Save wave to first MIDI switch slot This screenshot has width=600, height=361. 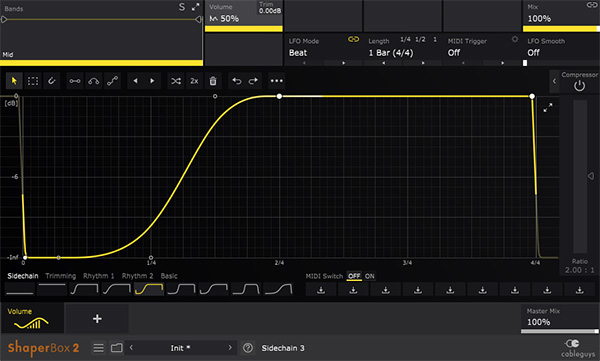[x=321, y=290]
